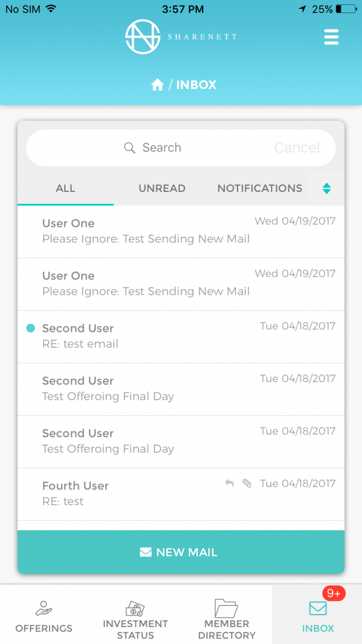Tap the 9+ notification badge
The height and width of the screenshot is (644, 362).
click(x=334, y=593)
